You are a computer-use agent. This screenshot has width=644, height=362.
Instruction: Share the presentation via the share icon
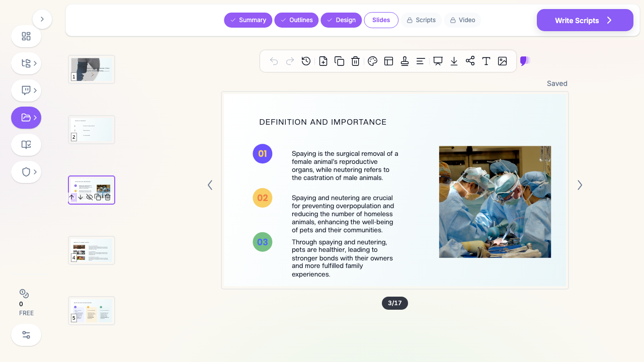[x=470, y=61]
